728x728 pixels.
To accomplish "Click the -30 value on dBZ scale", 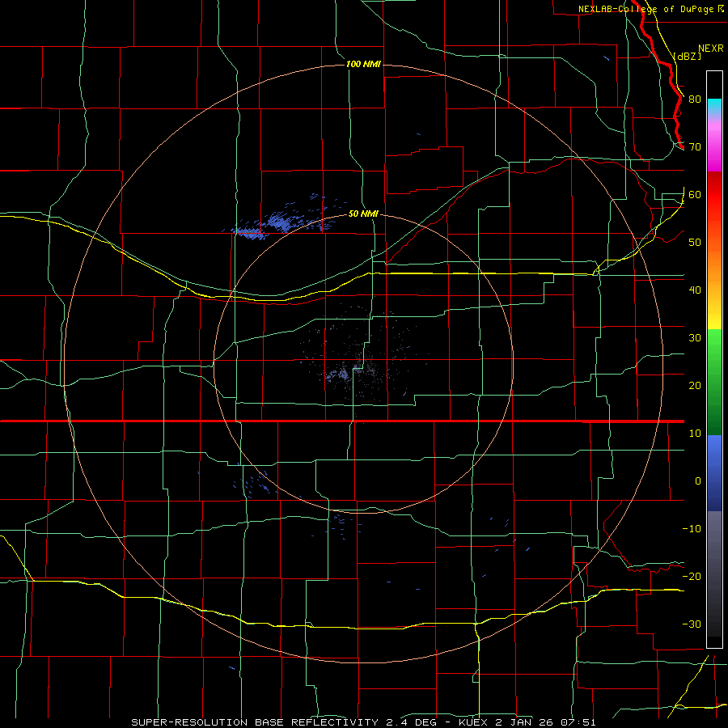I will coord(692,624).
